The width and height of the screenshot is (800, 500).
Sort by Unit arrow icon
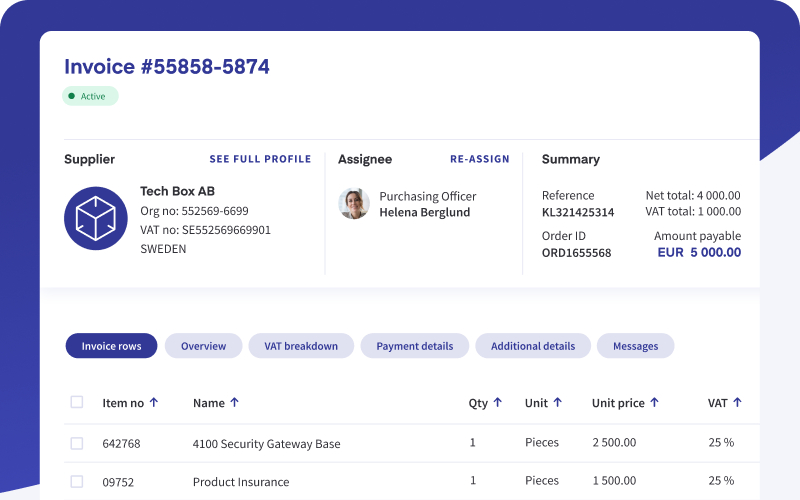click(557, 403)
